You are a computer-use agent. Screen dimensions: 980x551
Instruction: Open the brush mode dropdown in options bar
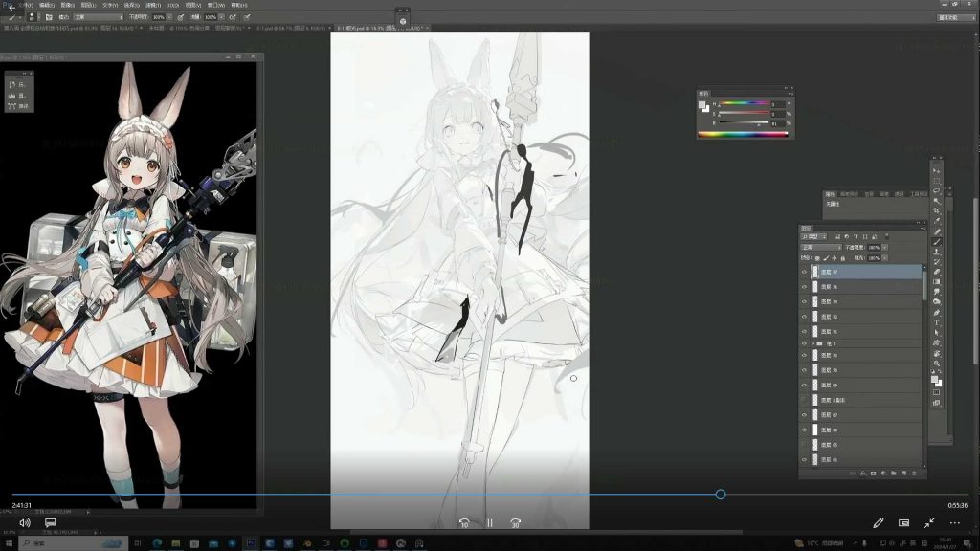pyautogui.click(x=98, y=17)
